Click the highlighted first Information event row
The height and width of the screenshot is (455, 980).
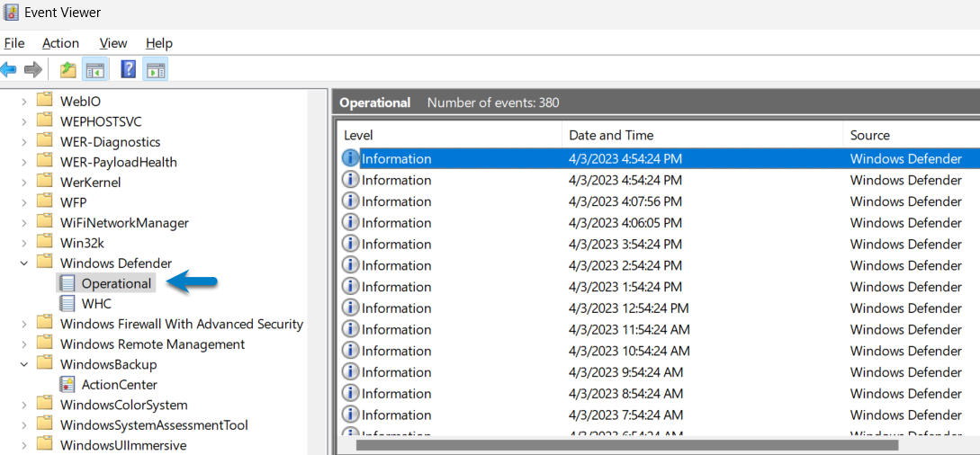659,158
